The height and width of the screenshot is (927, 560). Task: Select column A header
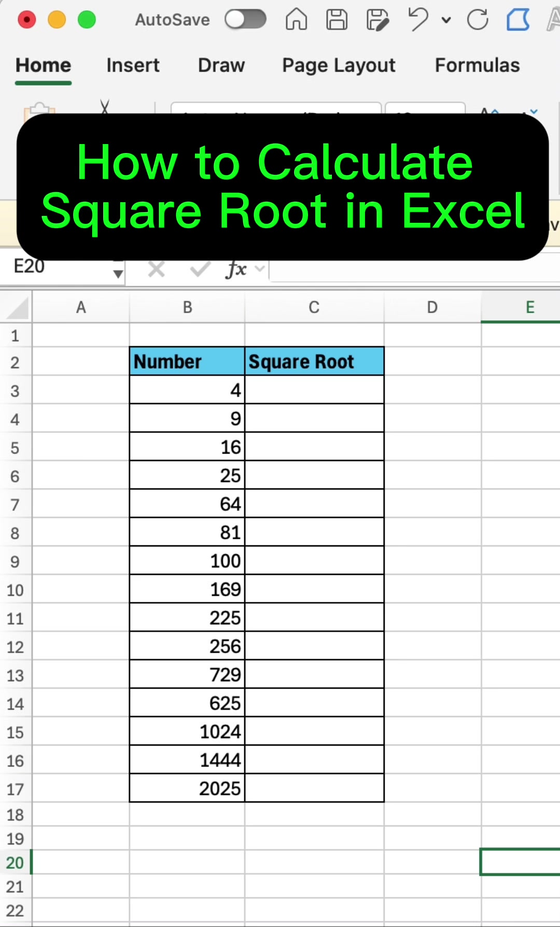click(x=81, y=307)
